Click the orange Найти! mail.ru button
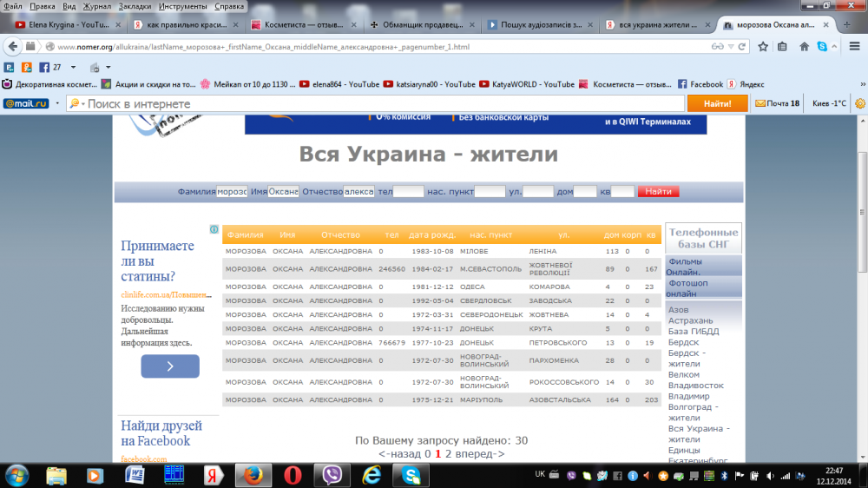 point(717,103)
